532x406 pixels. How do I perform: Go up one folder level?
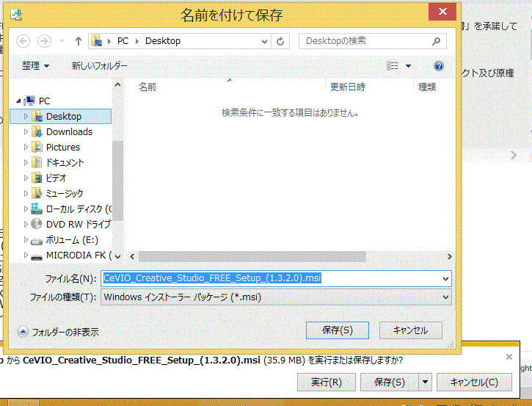[x=79, y=41]
